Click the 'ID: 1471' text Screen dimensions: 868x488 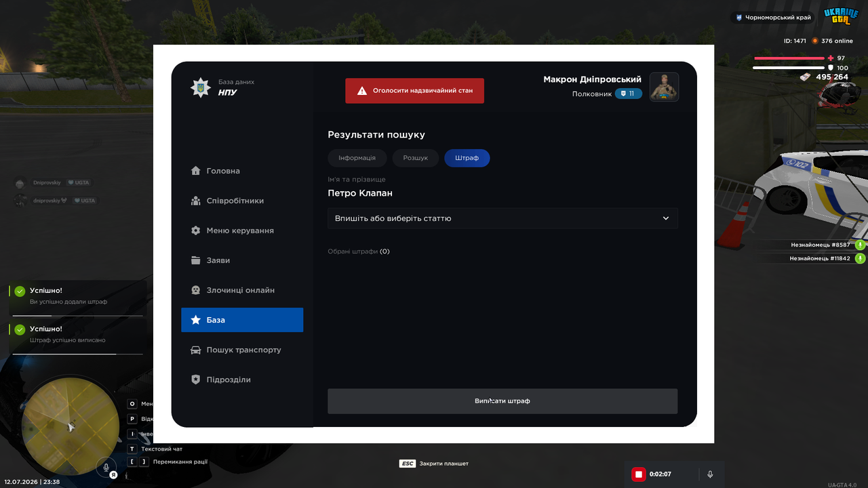click(795, 41)
